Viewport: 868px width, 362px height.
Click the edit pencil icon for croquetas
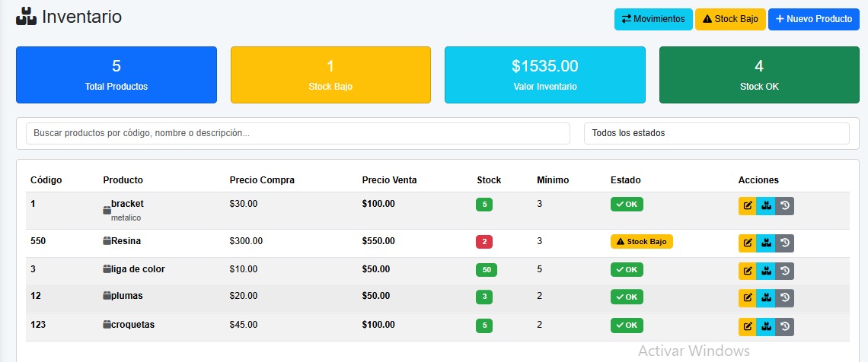[x=747, y=326]
